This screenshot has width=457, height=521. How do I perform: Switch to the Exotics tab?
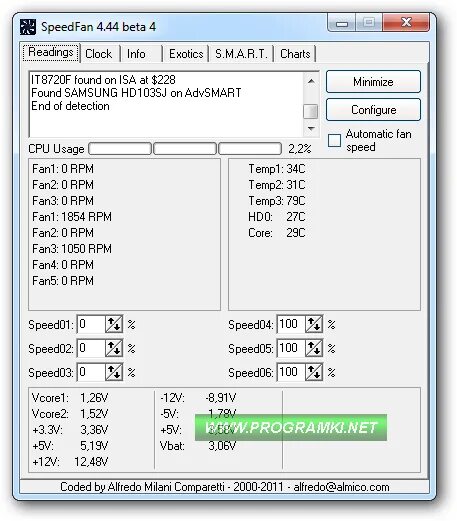point(186,54)
